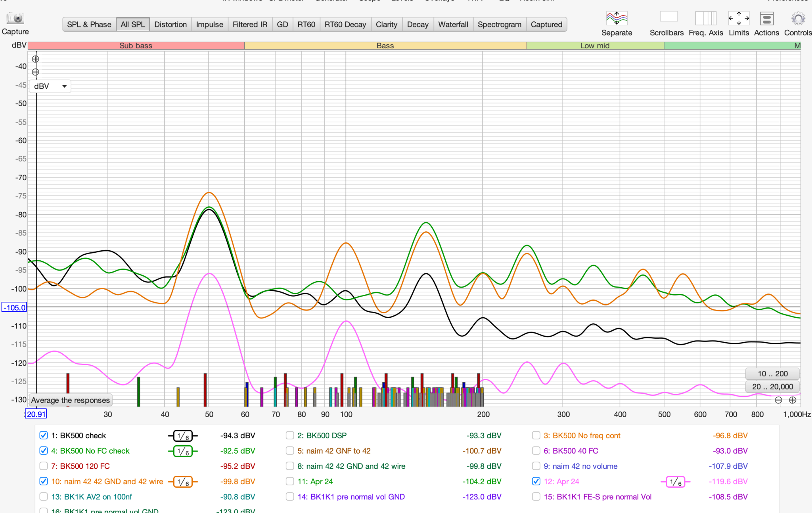Click 1/6 smoothing icon for 12: Apr 24

coord(675,482)
